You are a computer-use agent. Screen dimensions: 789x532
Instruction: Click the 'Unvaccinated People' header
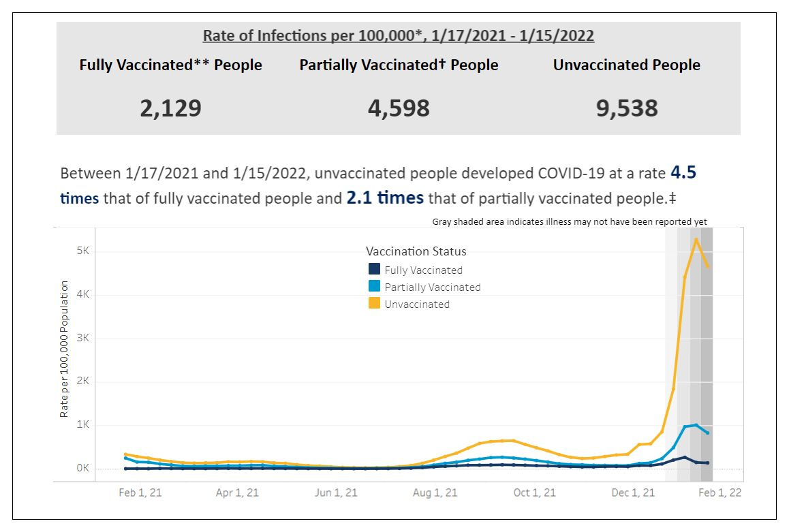click(627, 65)
